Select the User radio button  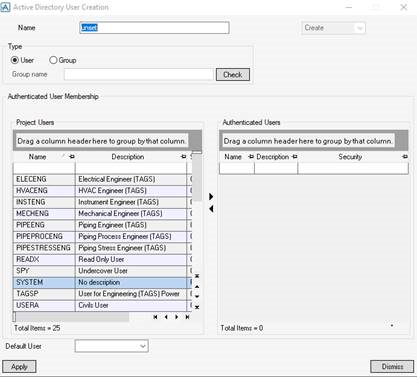pyautogui.click(x=15, y=60)
